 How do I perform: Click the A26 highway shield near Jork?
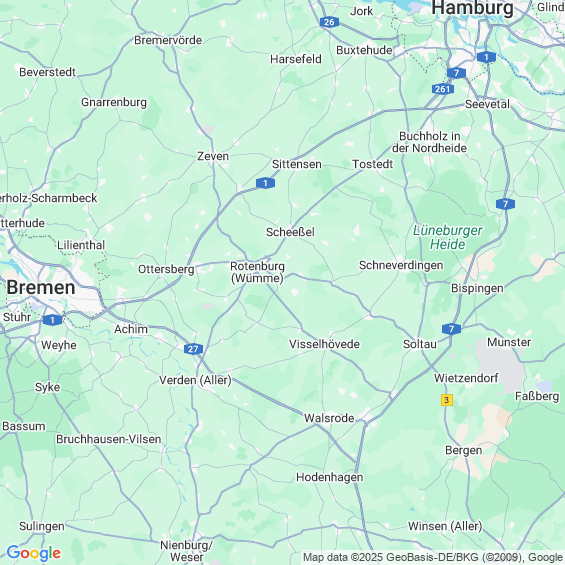pyautogui.click(x=329, y=22)
